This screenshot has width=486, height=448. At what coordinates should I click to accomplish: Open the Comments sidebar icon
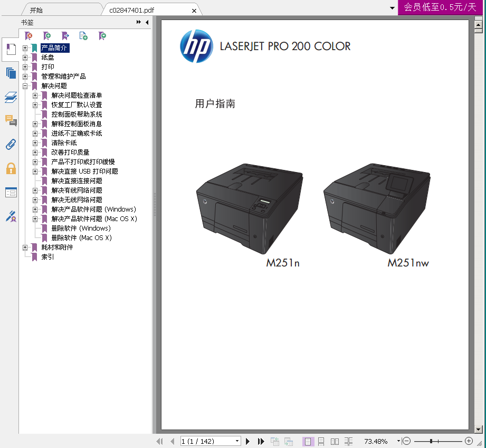coord(11,120)
